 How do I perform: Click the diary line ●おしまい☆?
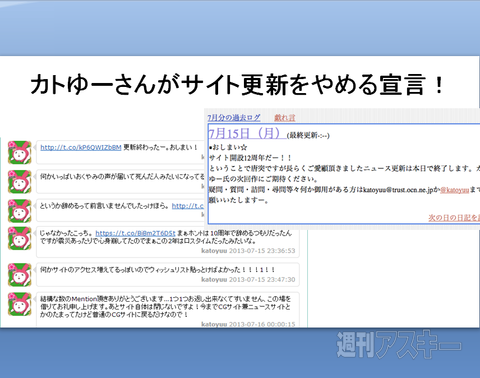(x=228, y=147)
